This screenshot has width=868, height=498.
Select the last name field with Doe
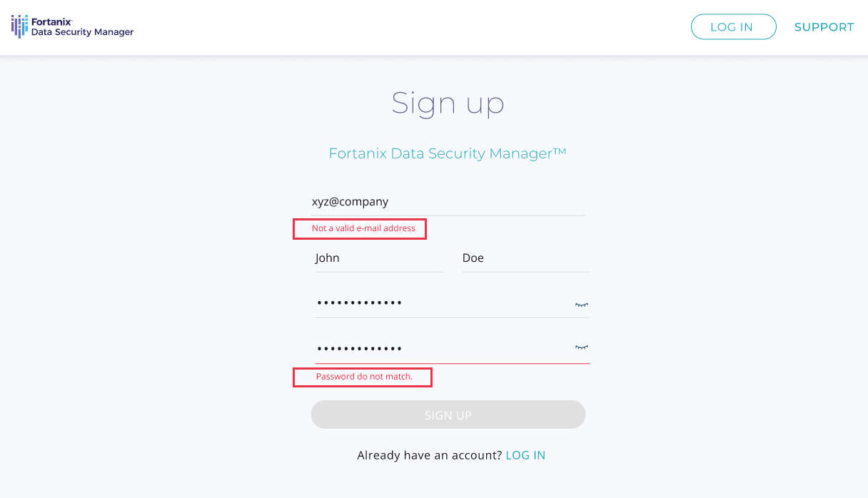(x=525, y=258)
